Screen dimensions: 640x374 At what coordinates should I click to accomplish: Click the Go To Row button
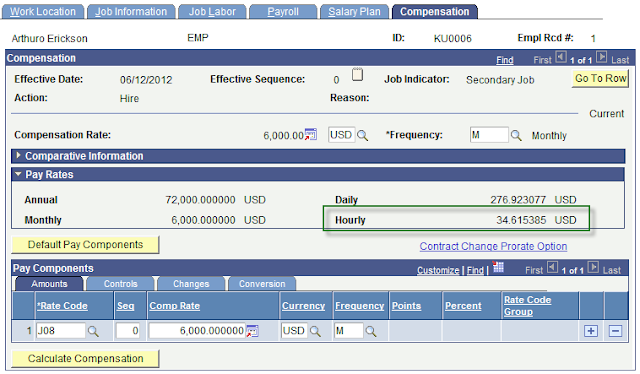coord(600,78)
